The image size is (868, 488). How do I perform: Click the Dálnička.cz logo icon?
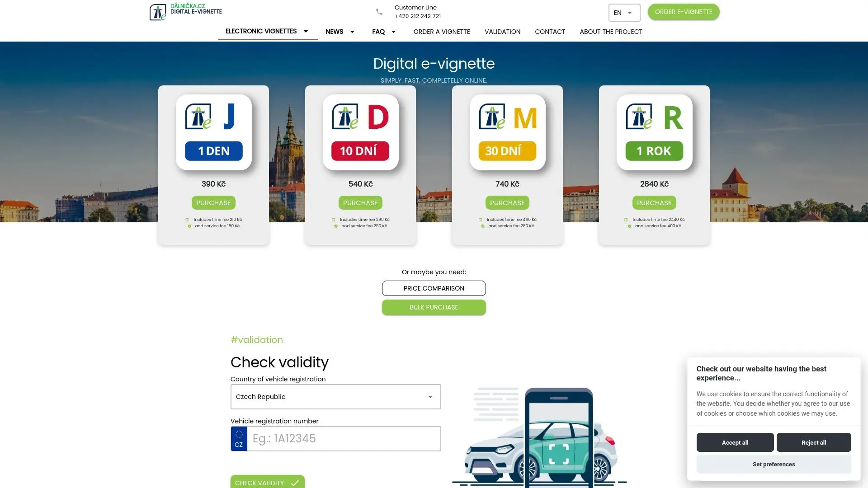coord(158,12)
